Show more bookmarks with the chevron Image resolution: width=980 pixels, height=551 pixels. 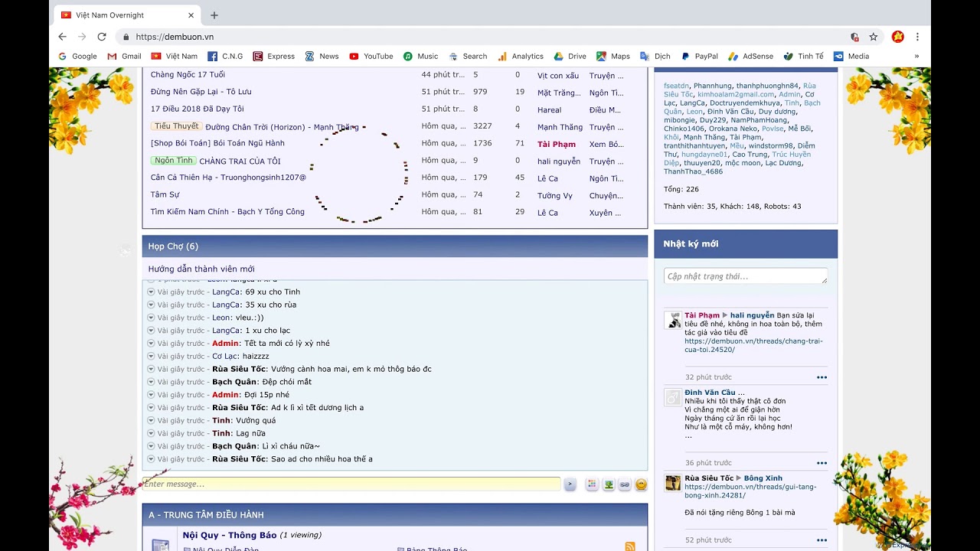(916, 56)
